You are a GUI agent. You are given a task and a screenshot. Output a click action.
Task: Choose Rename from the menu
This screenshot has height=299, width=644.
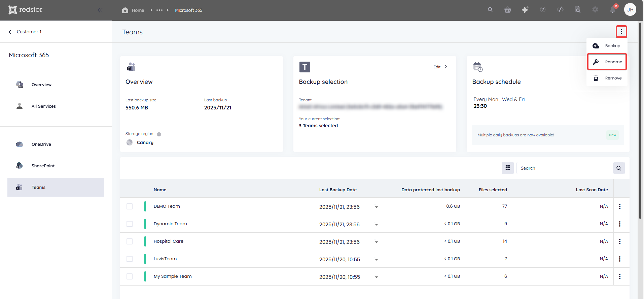[607, 62]
